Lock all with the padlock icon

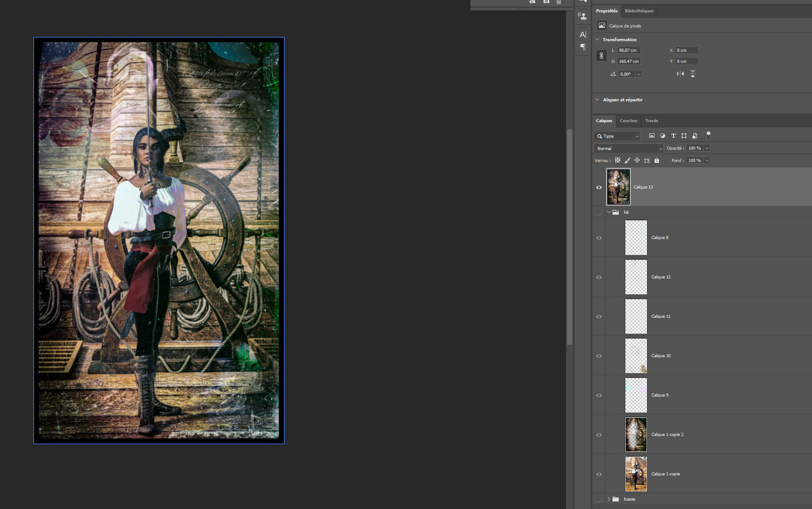pos(657,160)
